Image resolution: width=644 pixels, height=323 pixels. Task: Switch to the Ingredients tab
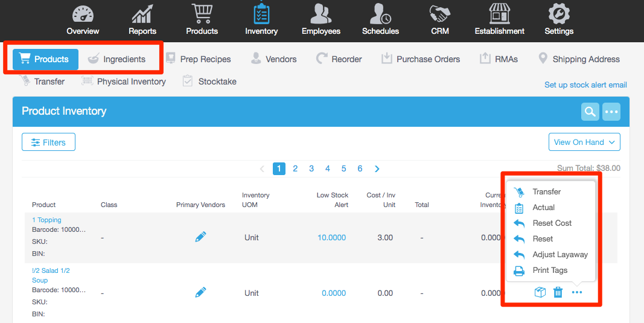116,59
